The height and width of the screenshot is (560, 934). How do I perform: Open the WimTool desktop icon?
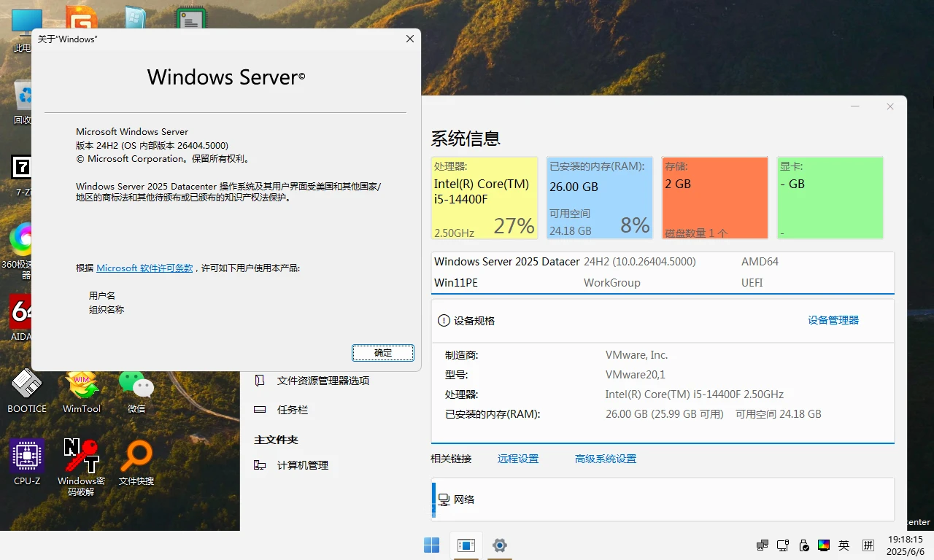pyautogui.click(x=82, y=390)
